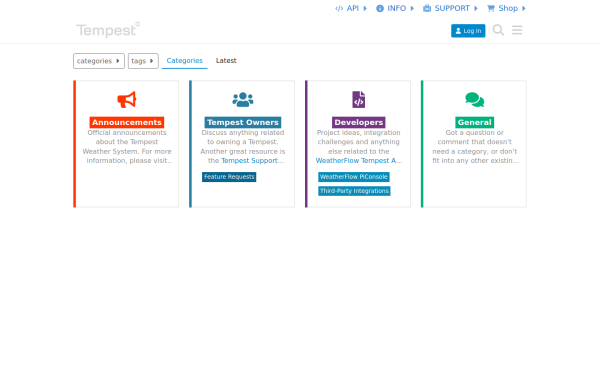Screen dimensions: 600x375
Task: Open the Developers category title
Action: [x=359, y=122]
